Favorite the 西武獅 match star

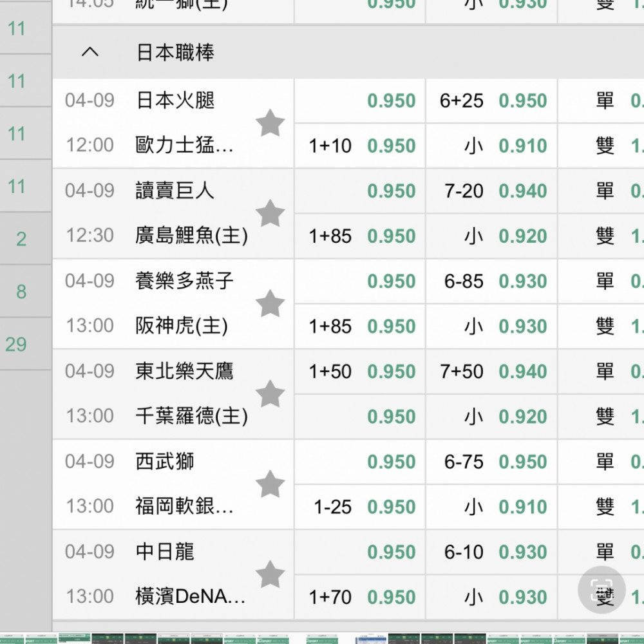click(x=270, y=484)
